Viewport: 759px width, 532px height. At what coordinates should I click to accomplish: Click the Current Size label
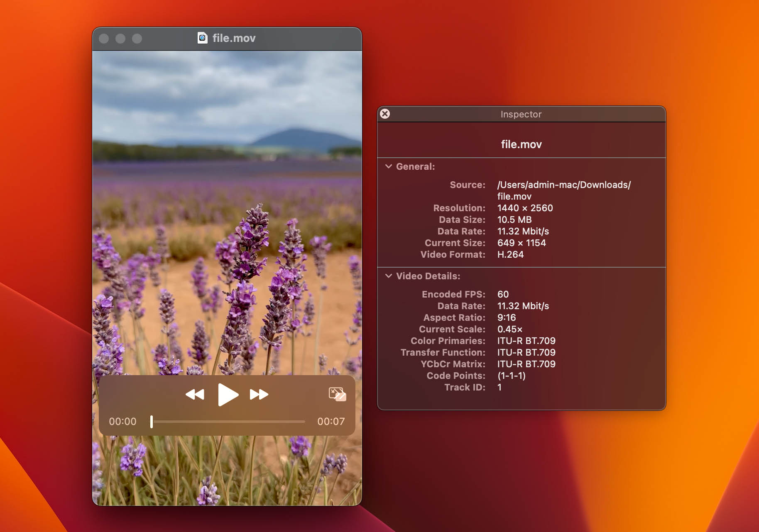click(455, 243)
